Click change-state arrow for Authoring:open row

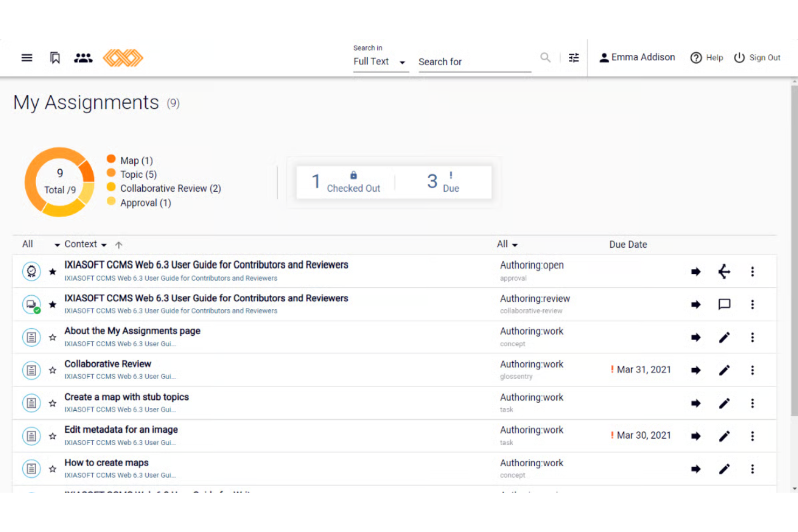coord(696,272)
